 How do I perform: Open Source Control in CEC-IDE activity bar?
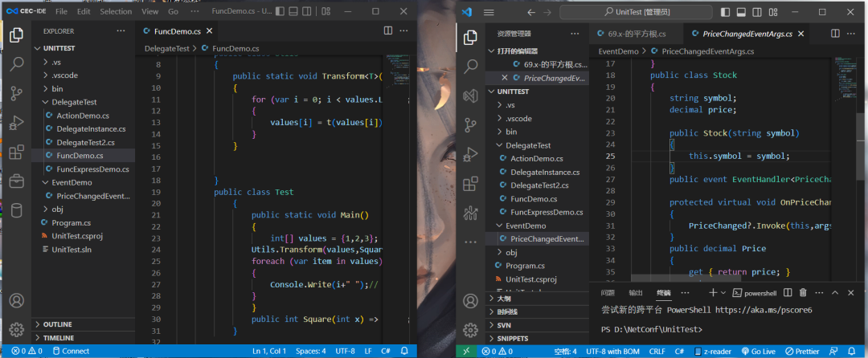click(17, 92)
